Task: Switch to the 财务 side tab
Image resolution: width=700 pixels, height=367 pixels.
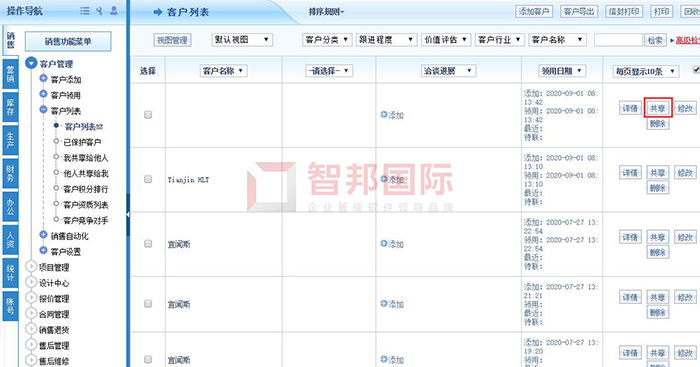Action: [x=10, y=174]
